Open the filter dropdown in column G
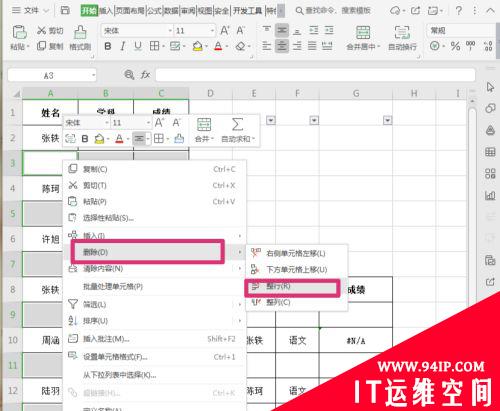 coord(387,120)
